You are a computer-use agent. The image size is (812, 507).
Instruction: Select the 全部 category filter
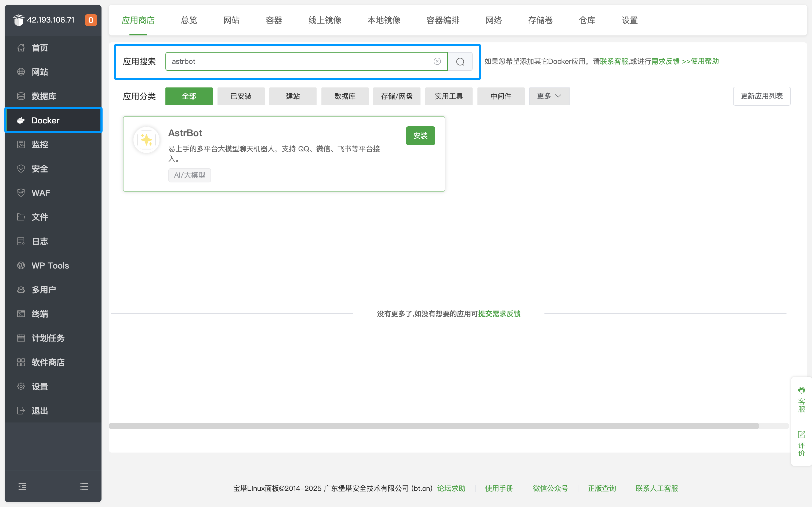click(x=189, y=96)
